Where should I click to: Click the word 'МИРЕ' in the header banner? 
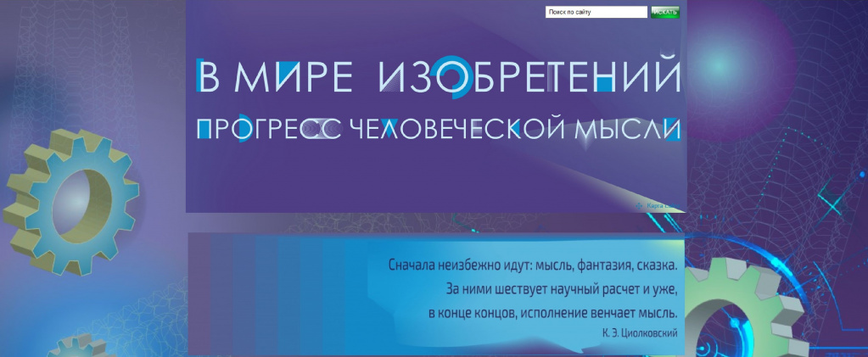click(293, 77)
